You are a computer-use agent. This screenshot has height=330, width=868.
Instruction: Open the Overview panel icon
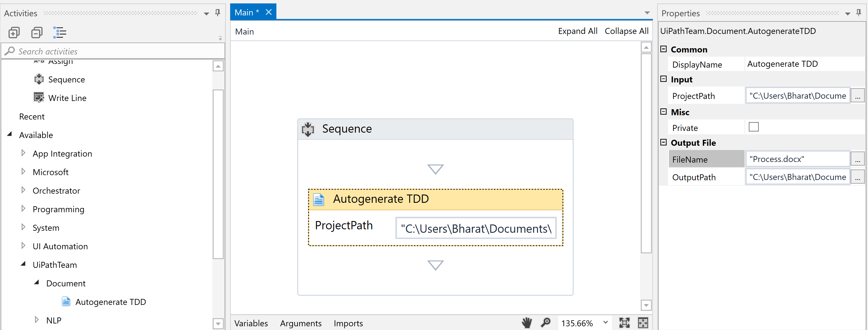[x=643, y=323]
